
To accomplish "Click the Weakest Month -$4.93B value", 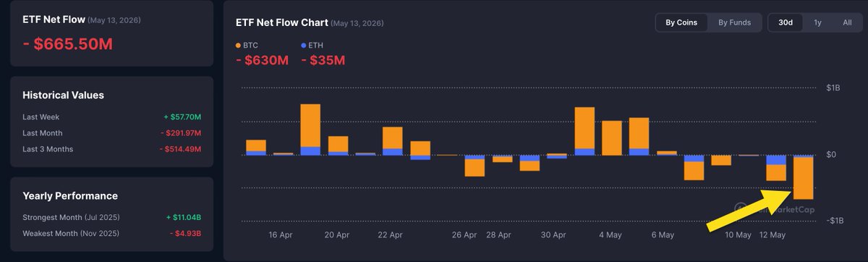I will (x=185, y=233).
